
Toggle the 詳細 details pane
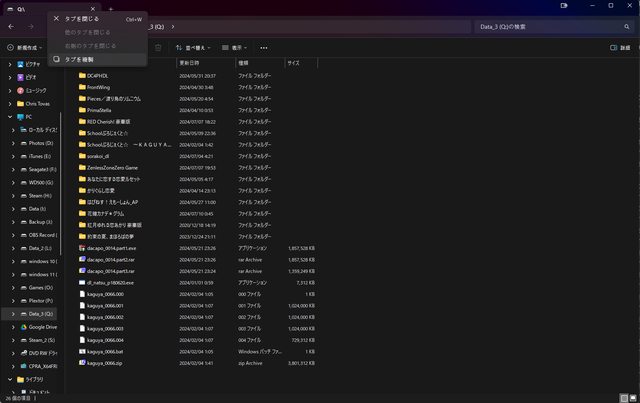620,47
